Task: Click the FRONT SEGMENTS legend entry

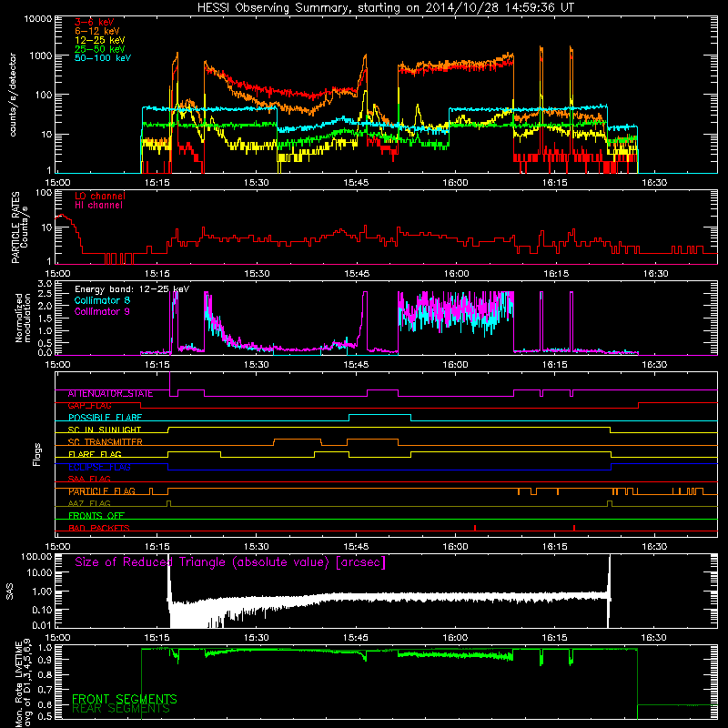Action: 125,699
